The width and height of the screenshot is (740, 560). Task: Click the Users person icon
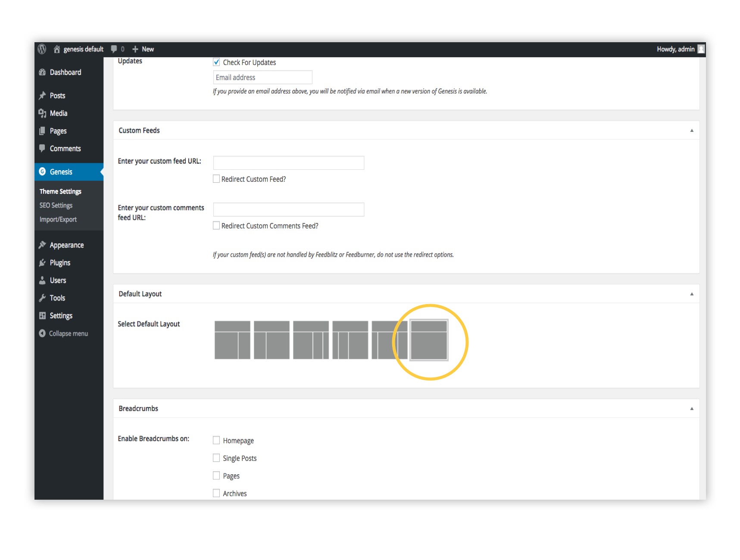click(x=42, y=280)
